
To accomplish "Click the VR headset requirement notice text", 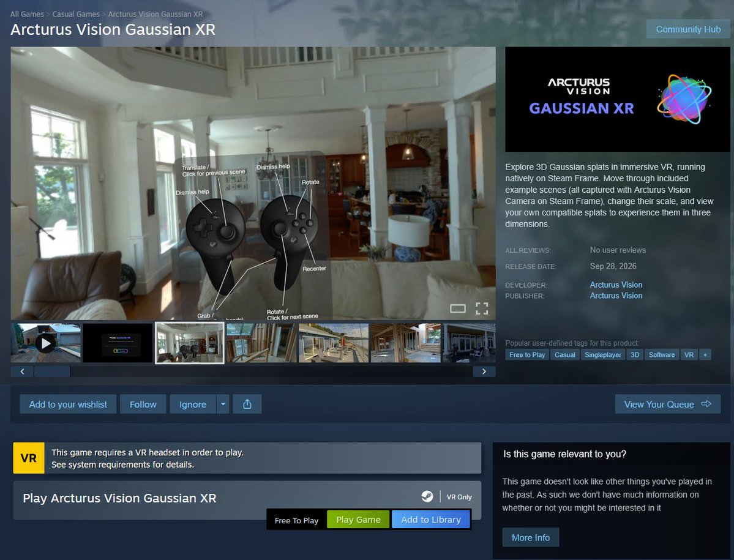I will pos(148,458).
